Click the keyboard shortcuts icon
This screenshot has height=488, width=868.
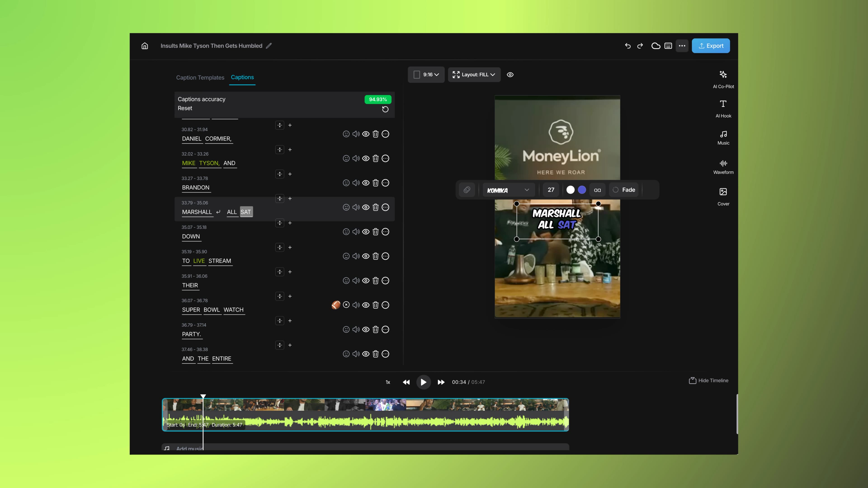[668, 45]
